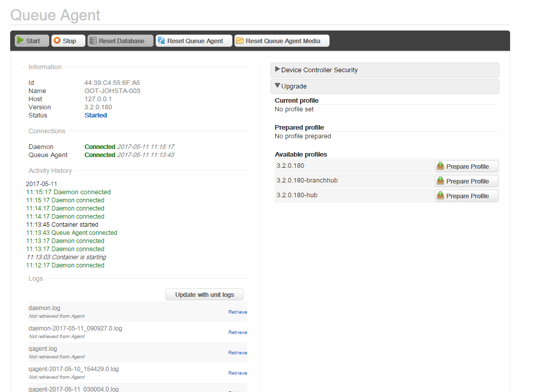
Task: Click the Reset Database button label
Action: click(x=122, y=41)
